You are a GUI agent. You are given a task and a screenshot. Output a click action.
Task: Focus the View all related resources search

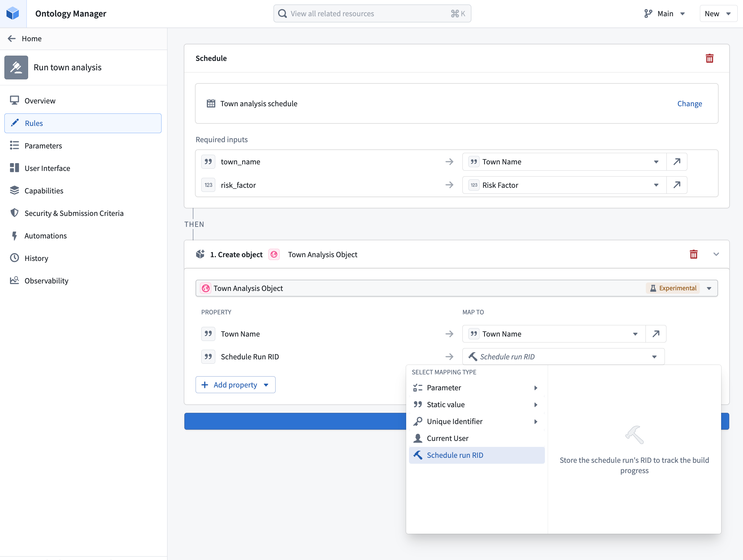pyautogui.click(x=372, y=13)
